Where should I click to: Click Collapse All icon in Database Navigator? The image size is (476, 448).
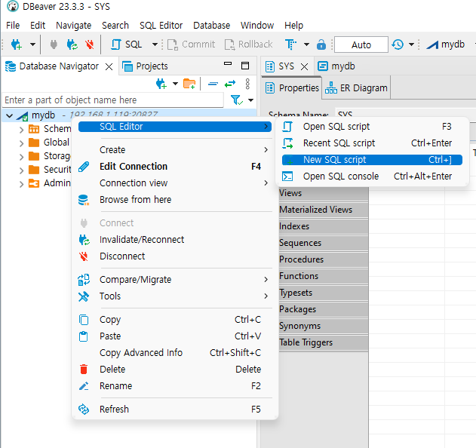(x=213, y=83)
